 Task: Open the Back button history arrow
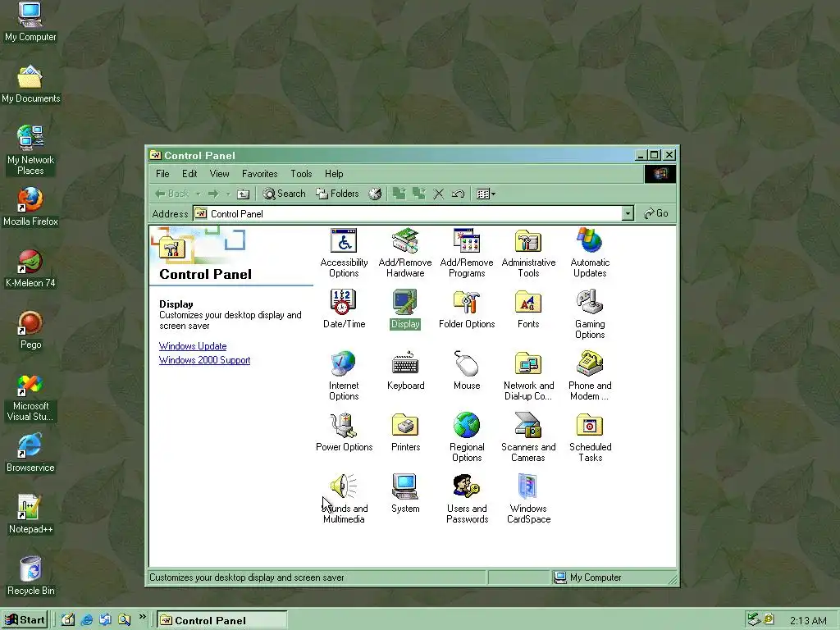click(x=198, y=194)
